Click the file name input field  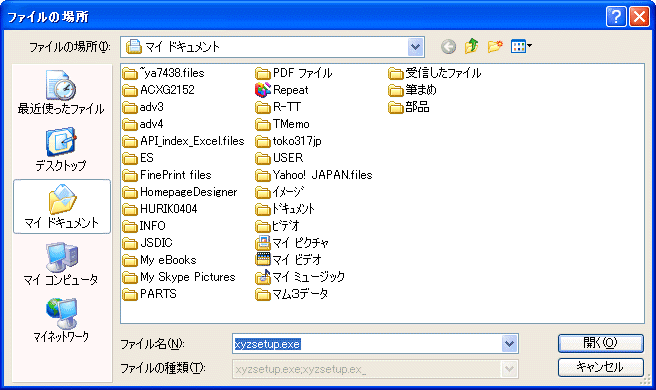click(x=367, y=344)
